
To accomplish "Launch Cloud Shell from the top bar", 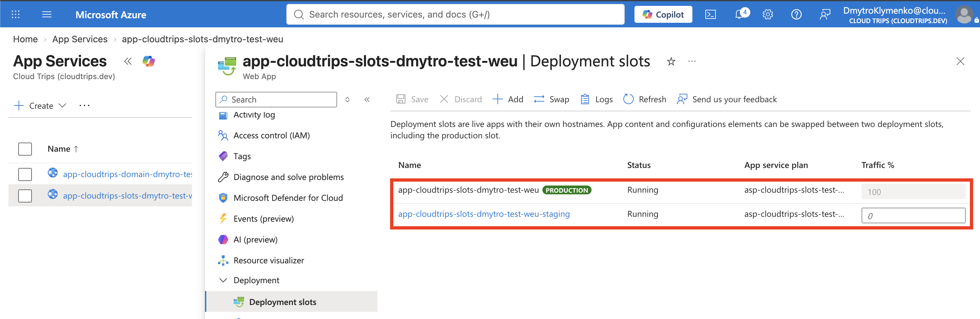I will [x=710, y=14].
